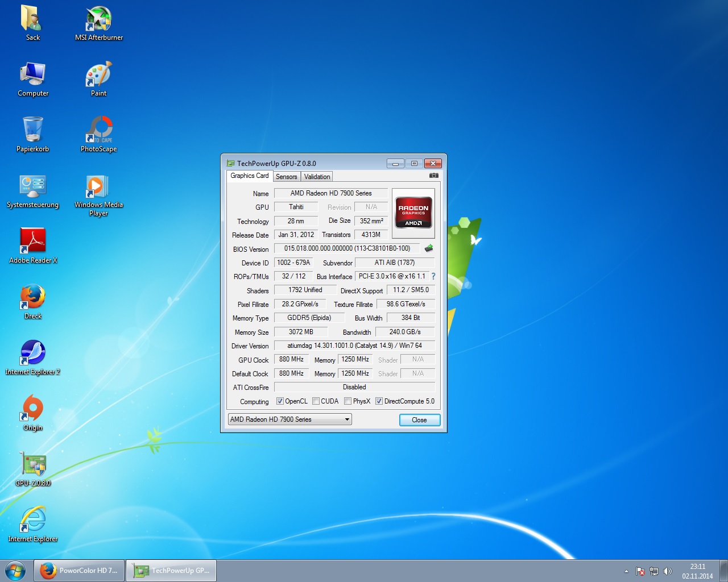Switch to the Validation tab
Viewport: 728px width, 582px height.
[317, 177]
